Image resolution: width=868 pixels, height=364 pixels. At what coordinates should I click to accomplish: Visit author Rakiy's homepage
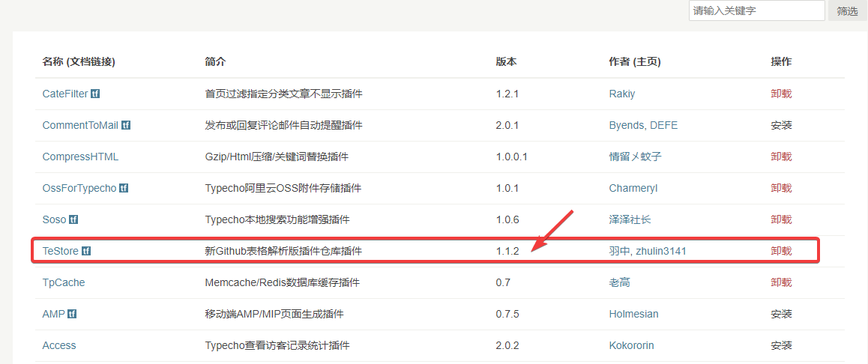pyautogui.click(x=621, y=94)
